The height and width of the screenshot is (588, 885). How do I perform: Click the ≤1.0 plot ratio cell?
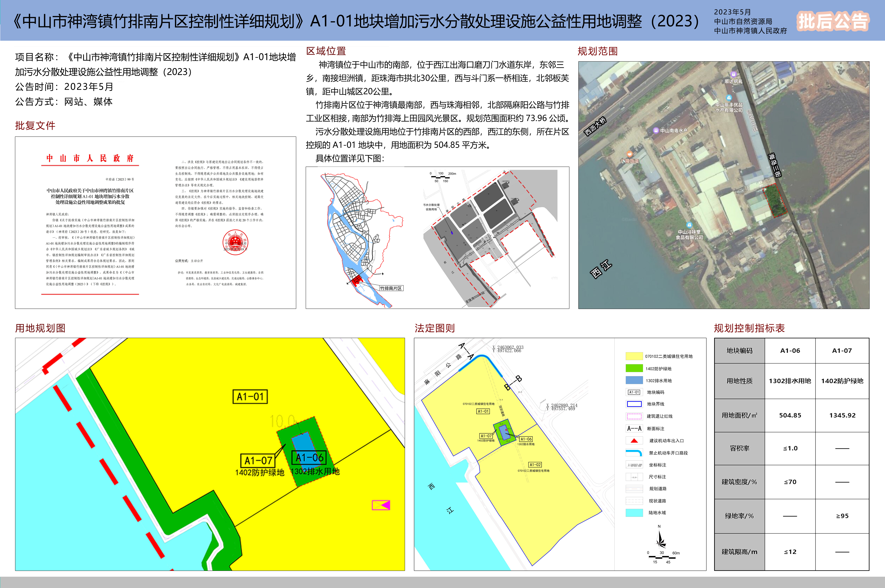coord(790,449)
